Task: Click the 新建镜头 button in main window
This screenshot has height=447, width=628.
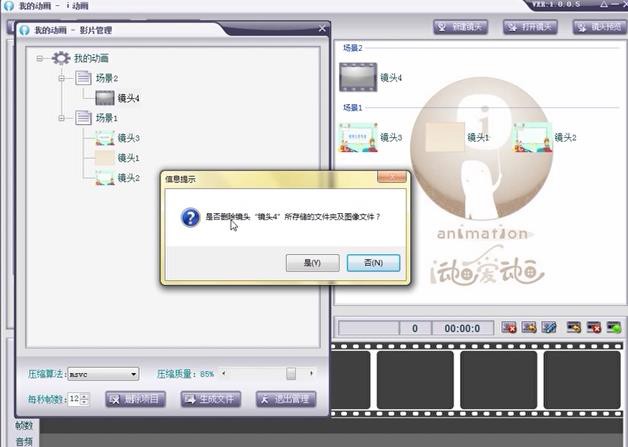Action: 461,27
